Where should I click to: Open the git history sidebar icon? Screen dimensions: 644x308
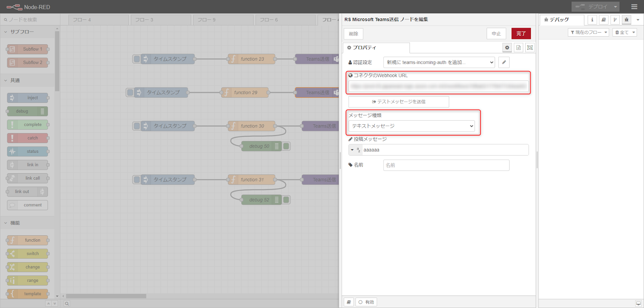(x=615, y=20)
